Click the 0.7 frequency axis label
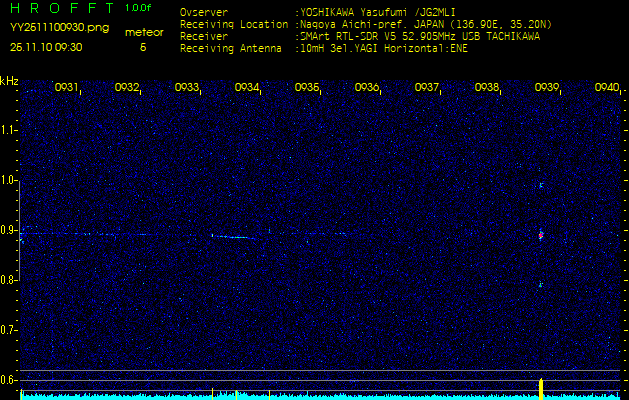The width and height of the screenshot is (629, 400). (x=9, y=329)
